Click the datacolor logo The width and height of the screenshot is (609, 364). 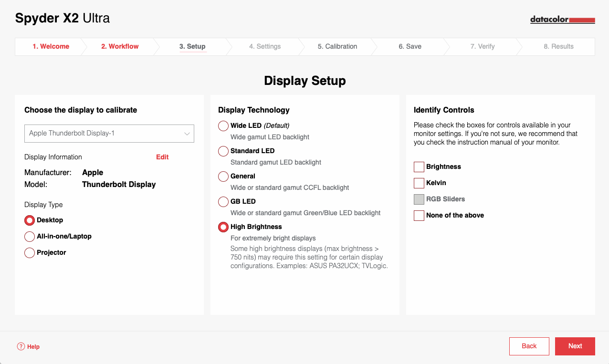click(x=562, y=20)
